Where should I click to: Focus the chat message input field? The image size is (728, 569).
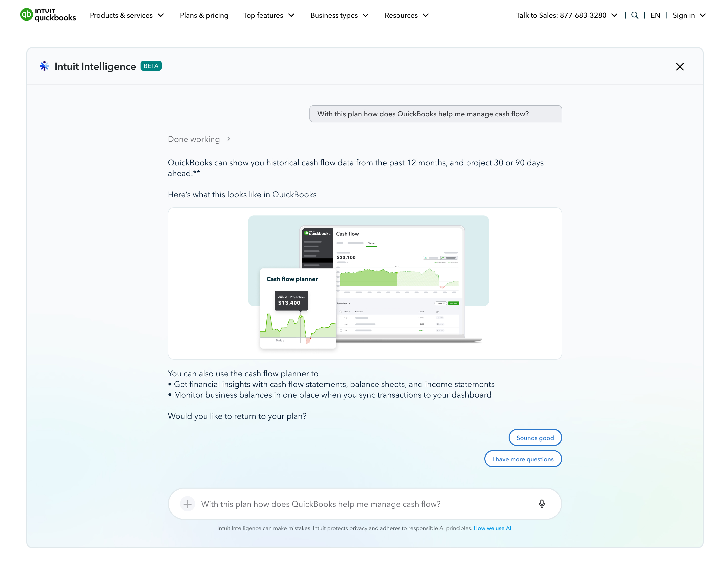click(x=365, y=504)
